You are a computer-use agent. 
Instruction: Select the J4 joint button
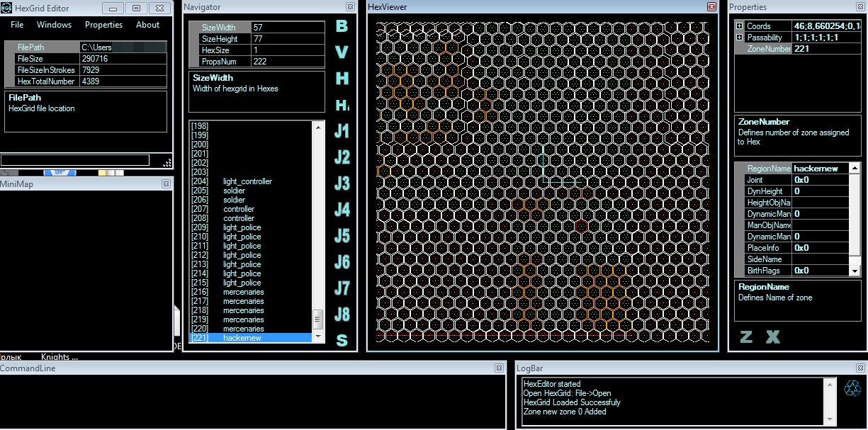pos(342,210)
